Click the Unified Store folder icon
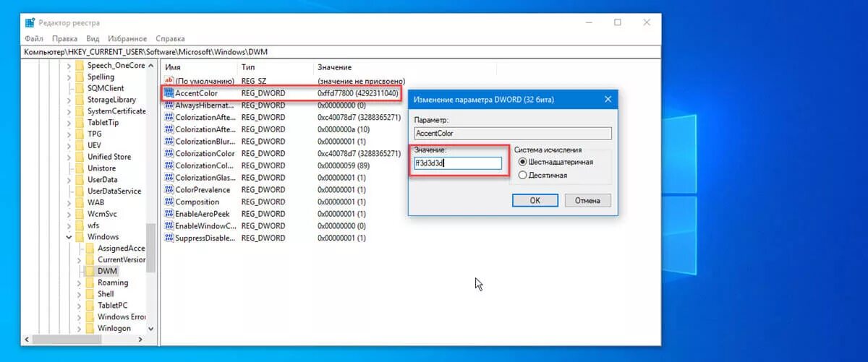 [80, 157]
